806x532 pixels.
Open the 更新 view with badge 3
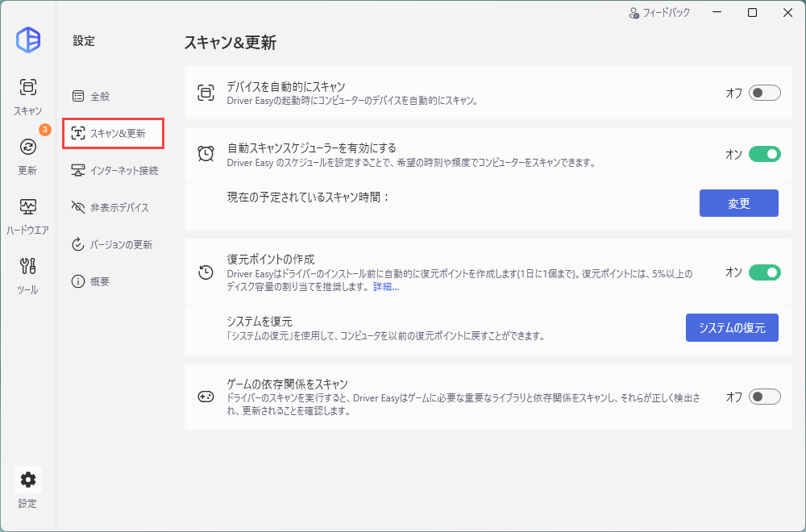27,156
